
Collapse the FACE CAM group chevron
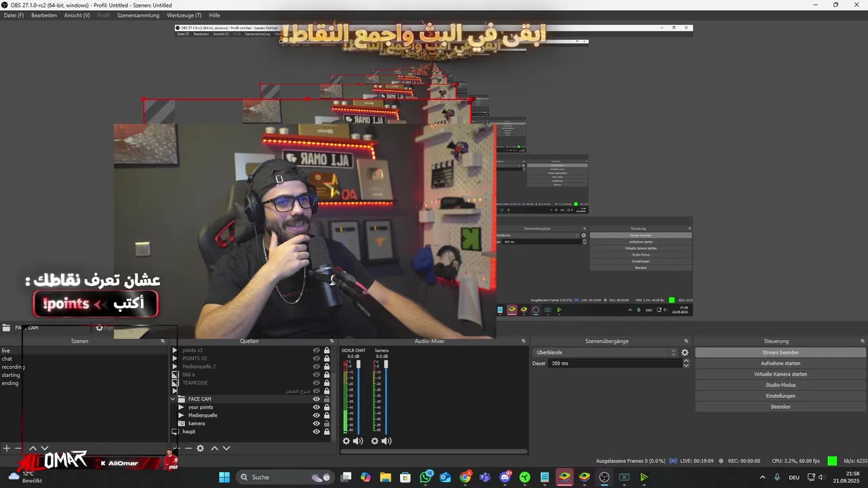click(x=174, y=399)
